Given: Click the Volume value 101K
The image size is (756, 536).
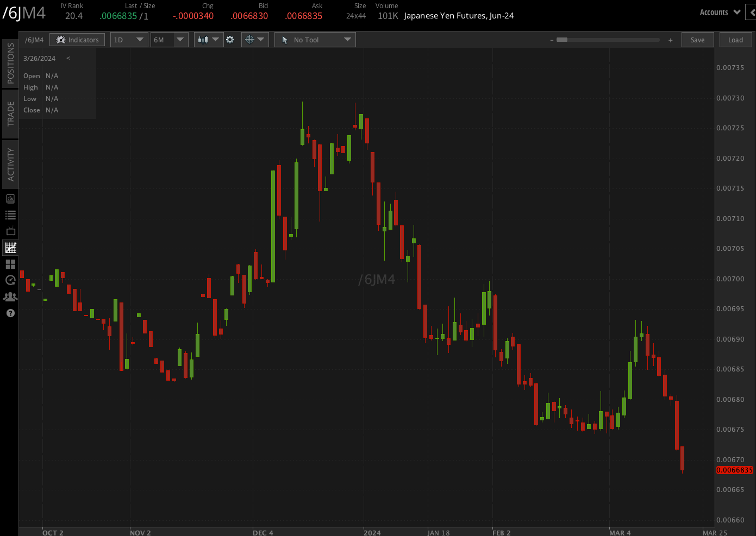Looking at the screenshot, I should point(388,16).
